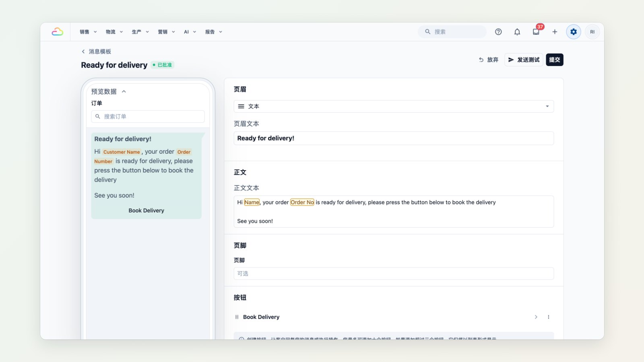Click the 正文文本 text area
This screenshot has height=362, width=644.
click(x=394, y=212)
